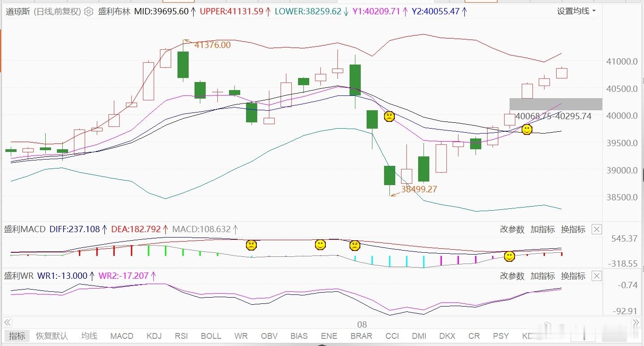
Task: Click 恢复默认 to restore defaults
Action: pyautogui.click(x=52, y=336)
